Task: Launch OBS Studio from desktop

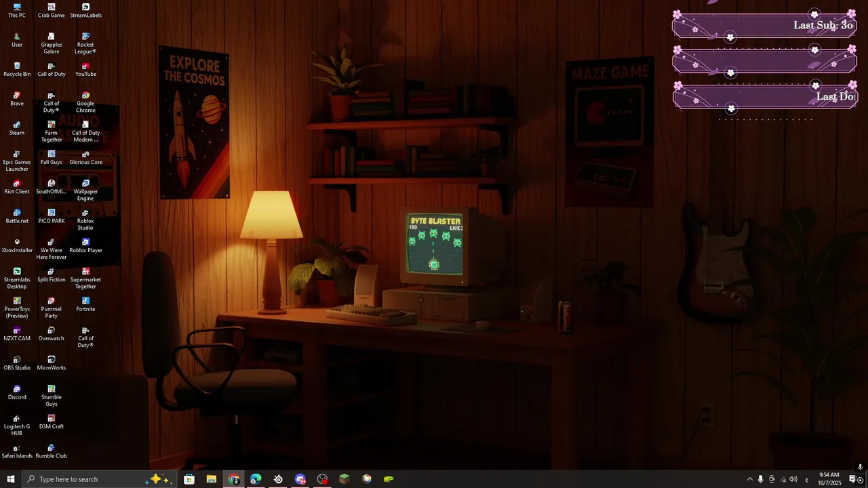Action: [17, 363]
